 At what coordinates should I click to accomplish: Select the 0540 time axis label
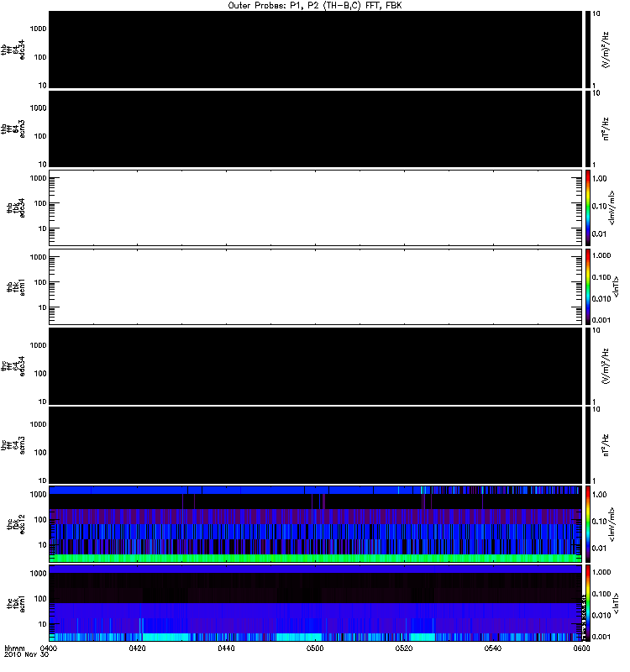pyautogui.click(x=493, y=648)
